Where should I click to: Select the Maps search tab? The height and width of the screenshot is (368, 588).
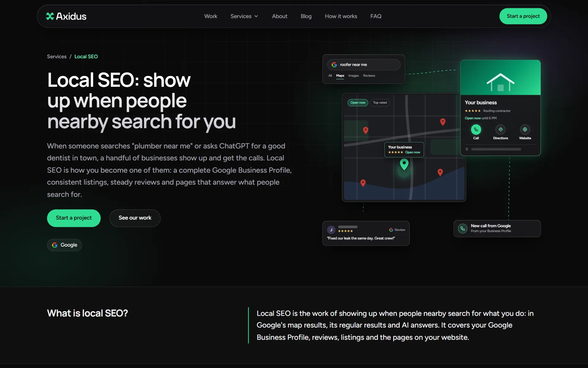(x=340, y=76)
